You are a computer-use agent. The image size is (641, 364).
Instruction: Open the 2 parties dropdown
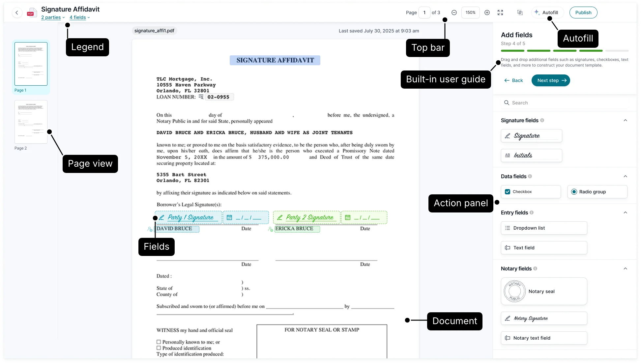click(53, 17)
